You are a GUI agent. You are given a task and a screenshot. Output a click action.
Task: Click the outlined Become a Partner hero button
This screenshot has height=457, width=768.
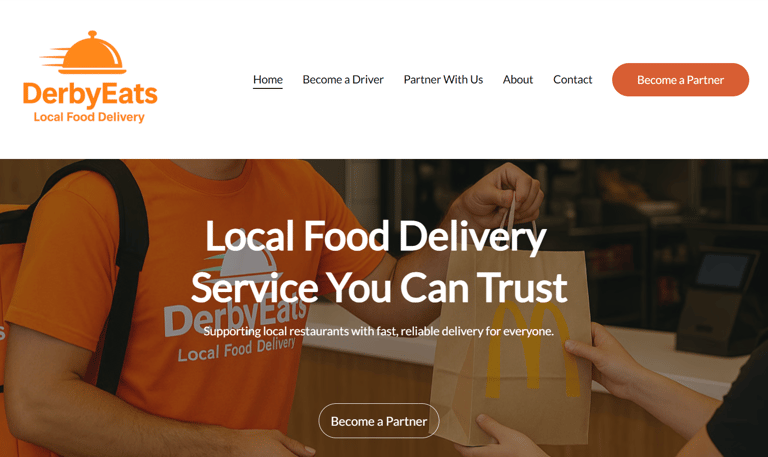379,421
